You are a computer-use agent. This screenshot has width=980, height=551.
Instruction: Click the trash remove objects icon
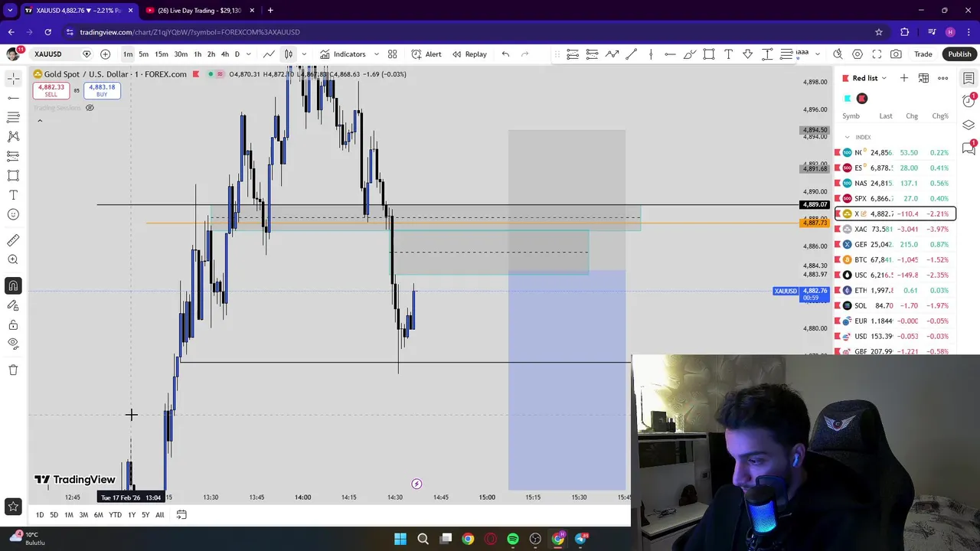(13, 370)
